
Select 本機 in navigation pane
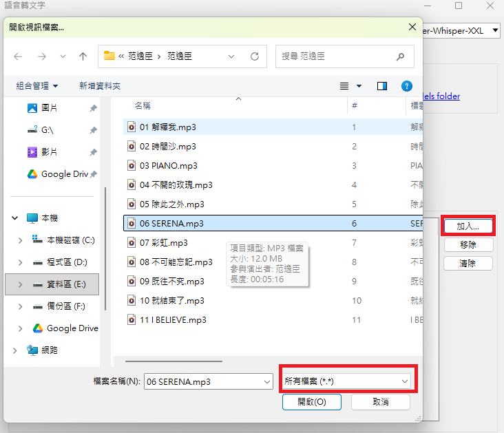(50, 218)
